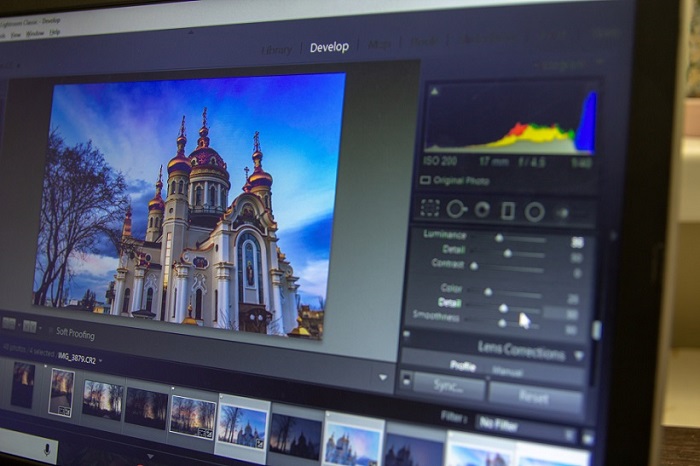Open the toolbar content dropdown triangle
The width and height of the screenshot is (700, 466).
tap(383, 378)
